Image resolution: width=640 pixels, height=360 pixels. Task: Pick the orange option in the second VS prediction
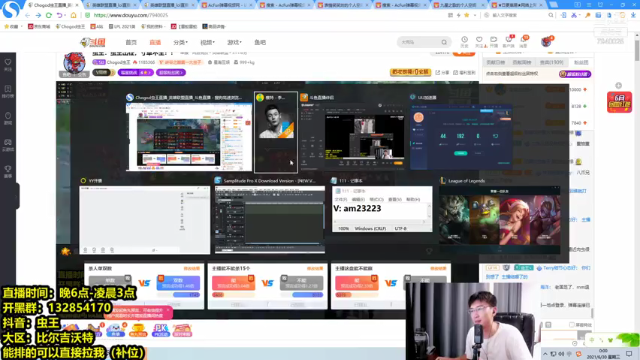tap(233, 283)
